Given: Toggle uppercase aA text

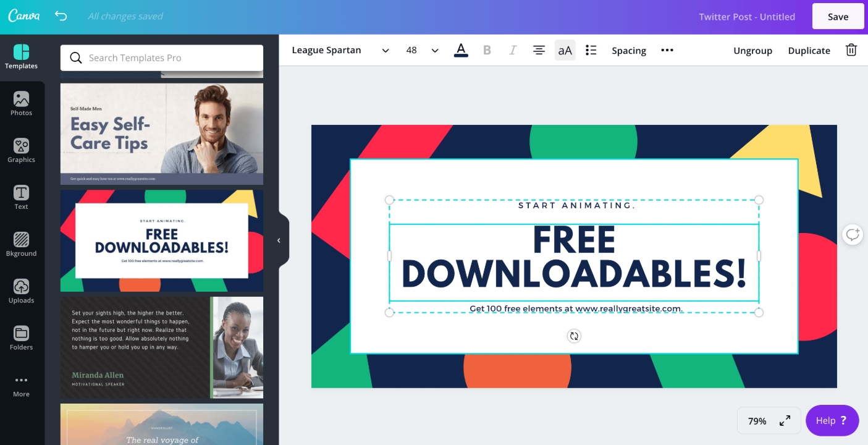Looking at the screenshot, I should click(565, 50).
